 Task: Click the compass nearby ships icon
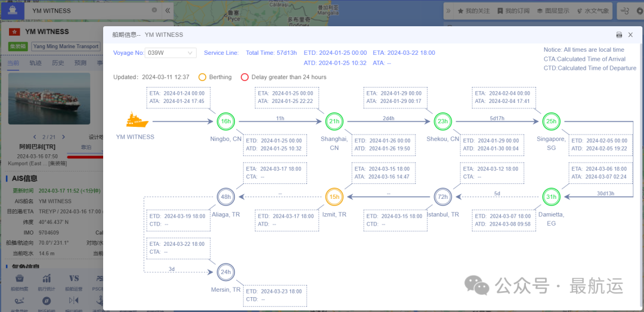pos(47,302)
